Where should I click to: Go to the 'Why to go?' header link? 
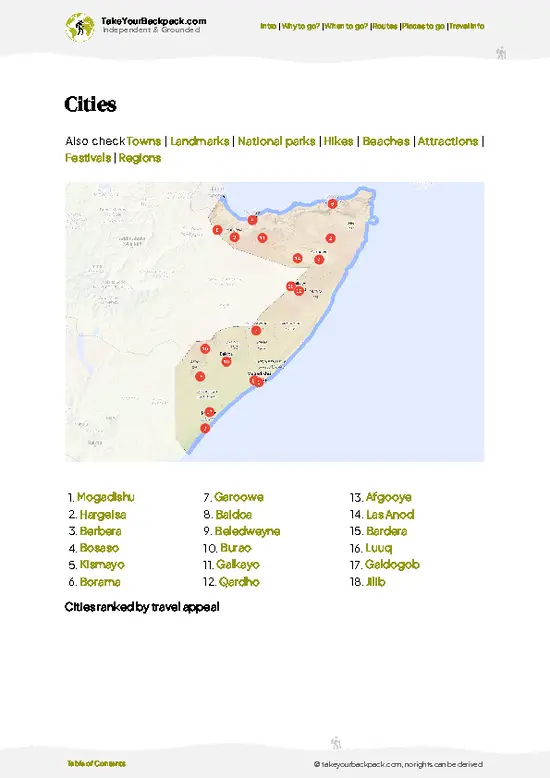pyautogui.click(x=300, y=26)
